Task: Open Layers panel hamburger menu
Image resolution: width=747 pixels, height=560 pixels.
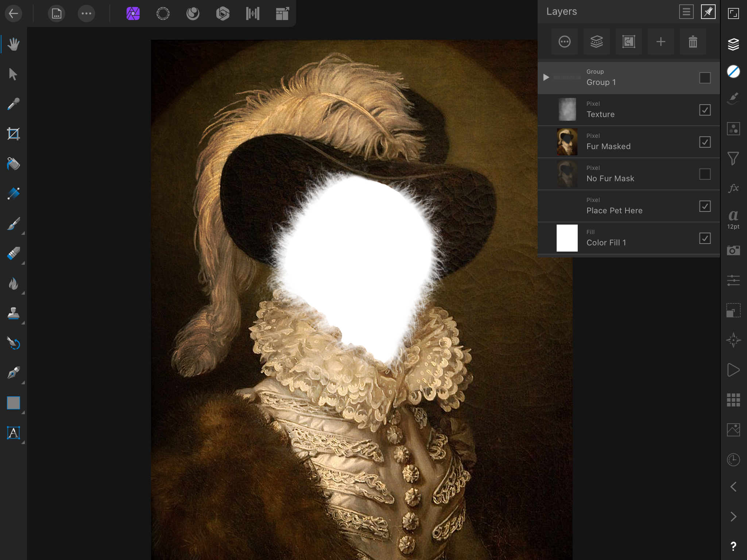Action: (686, 12)
